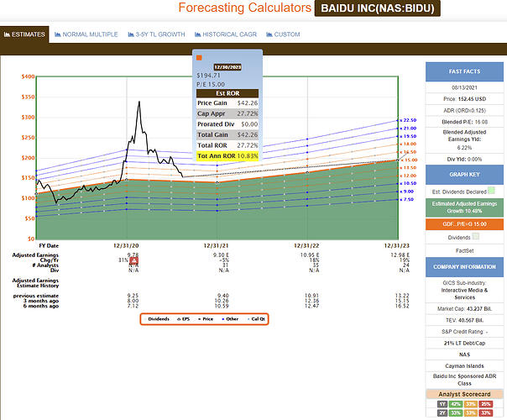Switch to the 3-5Y TL Growth tab
507x420 pixels.
156,34
